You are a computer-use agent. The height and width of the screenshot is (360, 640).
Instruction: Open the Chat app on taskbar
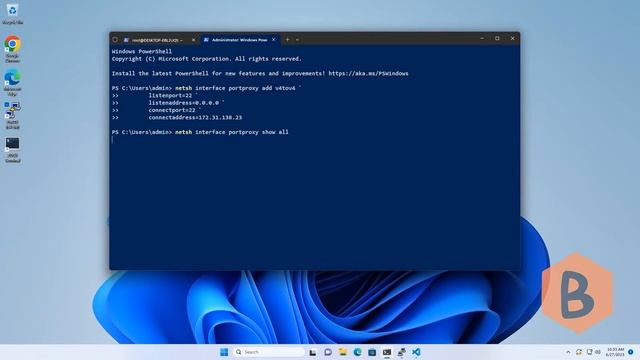[x=328, y=352]
